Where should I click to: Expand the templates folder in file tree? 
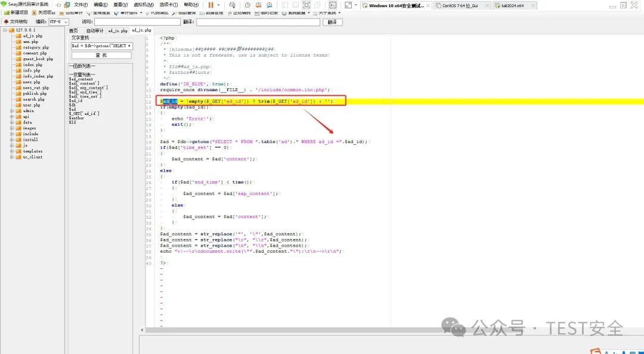(x=12, y=151)
